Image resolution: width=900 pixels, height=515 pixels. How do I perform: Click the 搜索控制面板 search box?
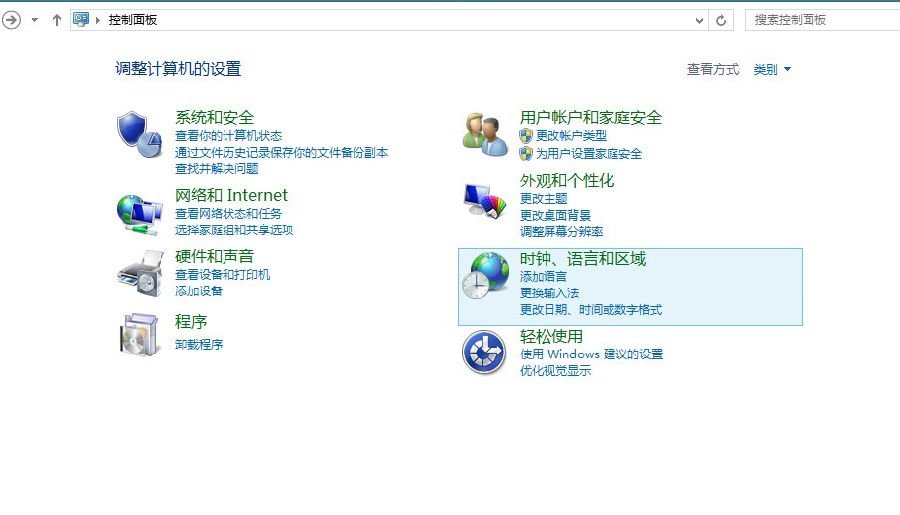[822, 20]
